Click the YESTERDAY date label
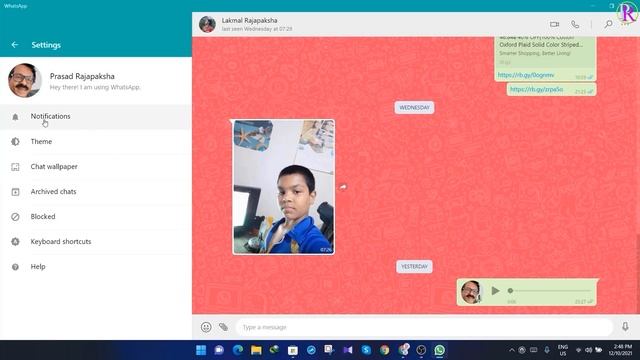 [414, 267]
